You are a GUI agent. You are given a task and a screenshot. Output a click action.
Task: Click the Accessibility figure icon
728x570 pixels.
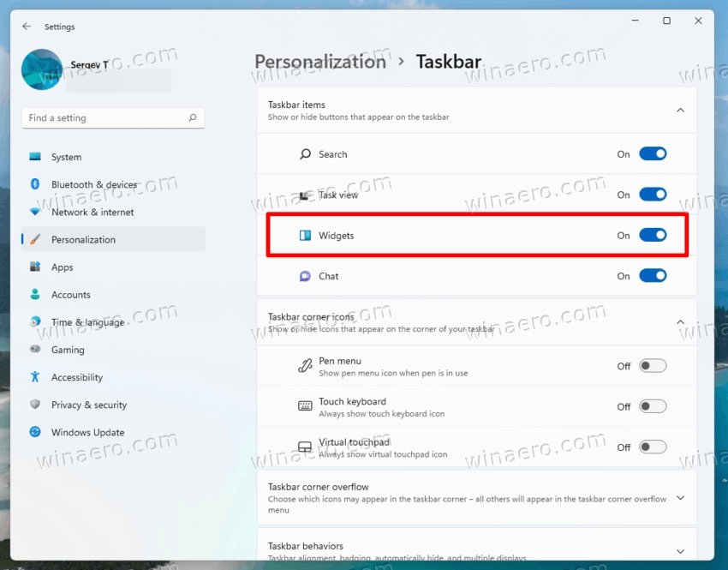pyautogui.click(x=35, y=377)
